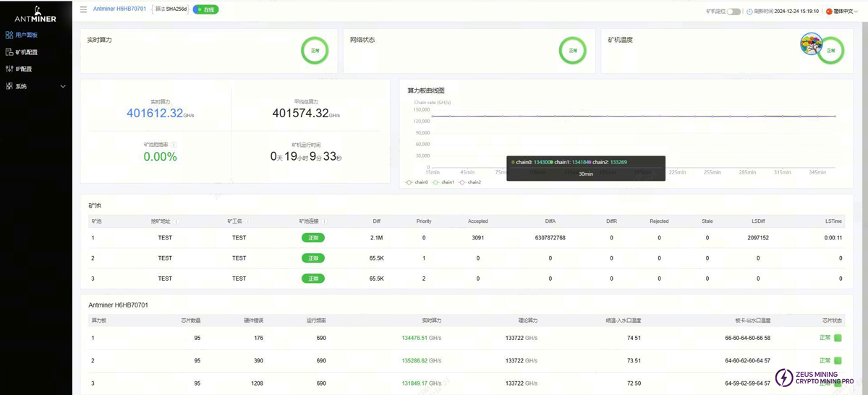Image resolution: width=868 pixels, height=395 pixels.
Task: Click the hamburger menu icon
Action: point(83,9)
